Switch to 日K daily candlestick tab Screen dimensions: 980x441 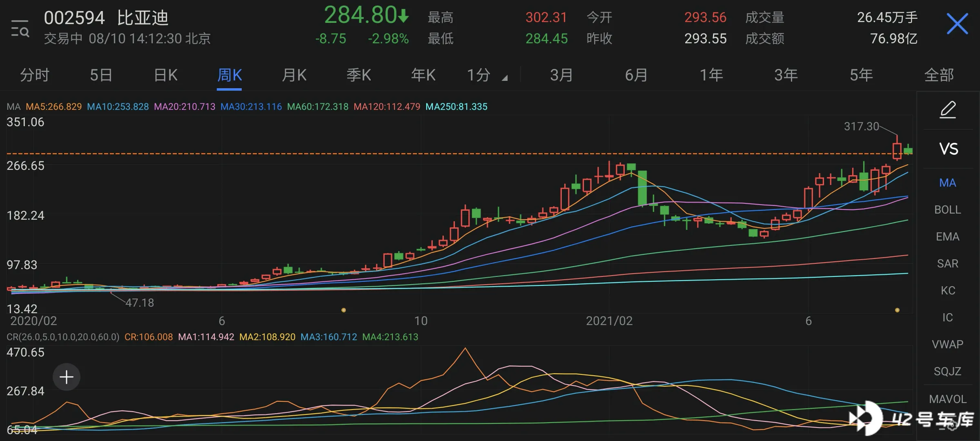165,75
